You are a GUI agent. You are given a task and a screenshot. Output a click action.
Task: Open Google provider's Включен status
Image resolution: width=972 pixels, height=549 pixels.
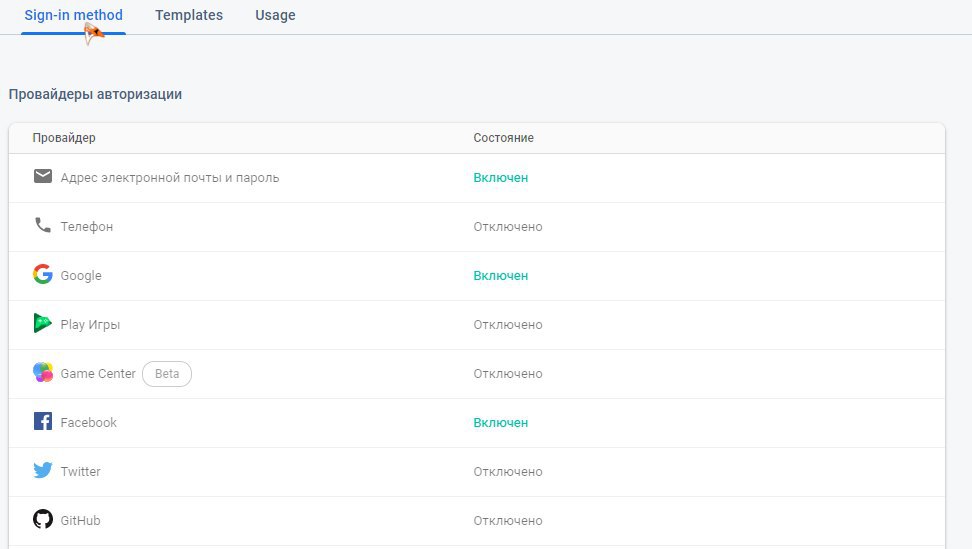coord(501,276)
